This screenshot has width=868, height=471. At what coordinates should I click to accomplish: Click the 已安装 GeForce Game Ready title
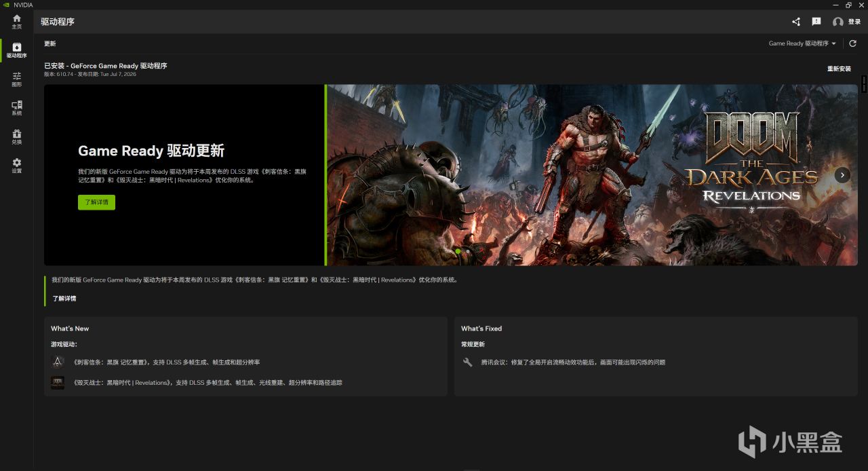105,66
